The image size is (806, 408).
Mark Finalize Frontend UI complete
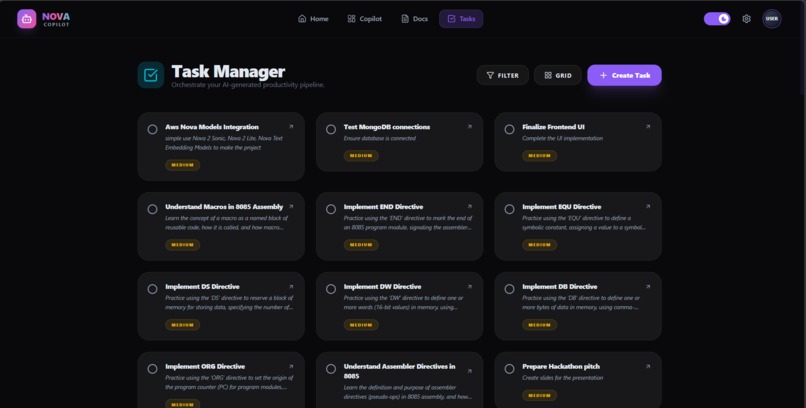[x=509, y=129]
